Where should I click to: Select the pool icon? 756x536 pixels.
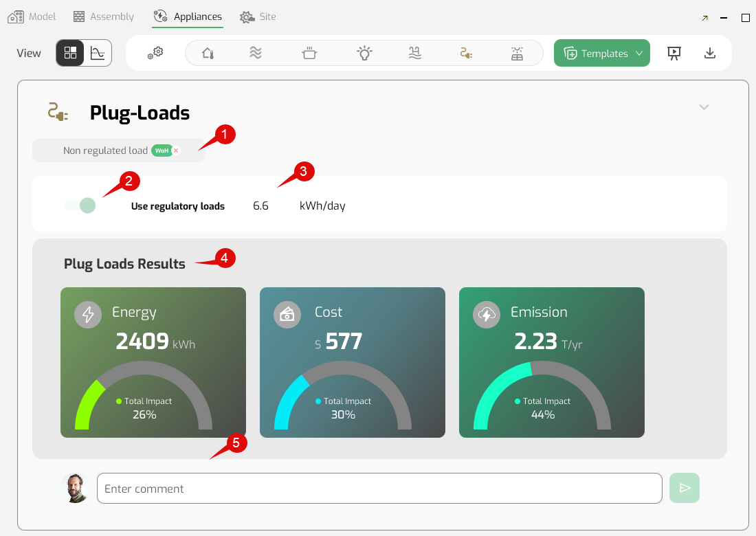pos(414,53)
